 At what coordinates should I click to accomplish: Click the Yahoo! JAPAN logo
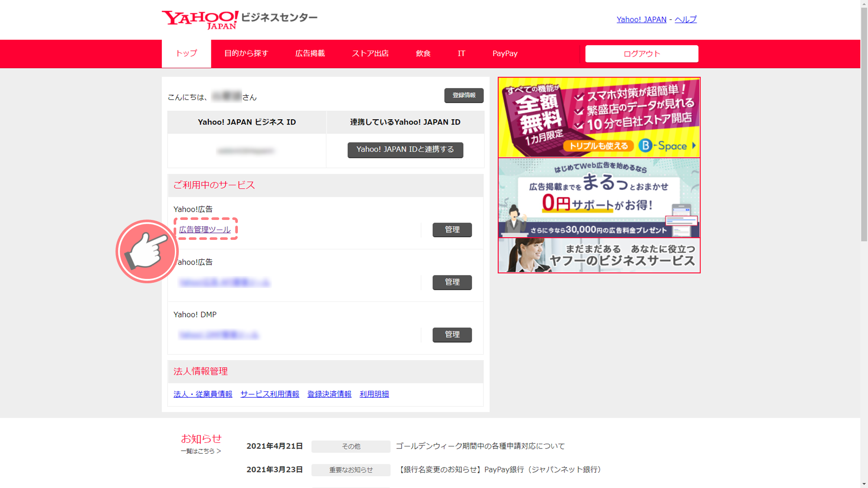point(200,20)
